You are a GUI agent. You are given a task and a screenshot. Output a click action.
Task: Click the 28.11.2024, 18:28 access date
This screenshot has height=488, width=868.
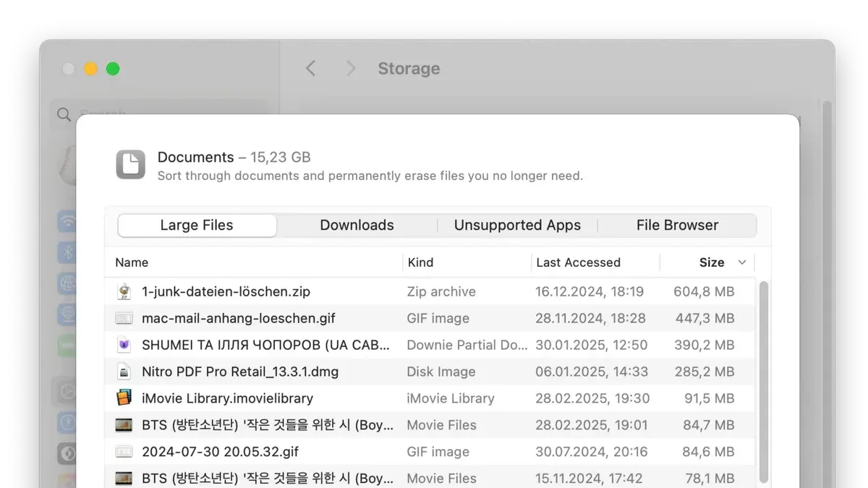[590, 319]
